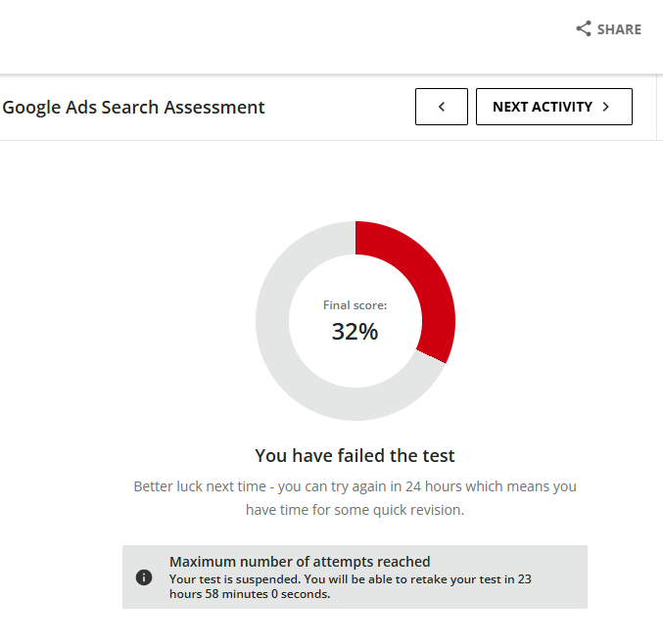Click the SHARE label
The height and width of the screenshot is (644, 663).
coord(619,29)
